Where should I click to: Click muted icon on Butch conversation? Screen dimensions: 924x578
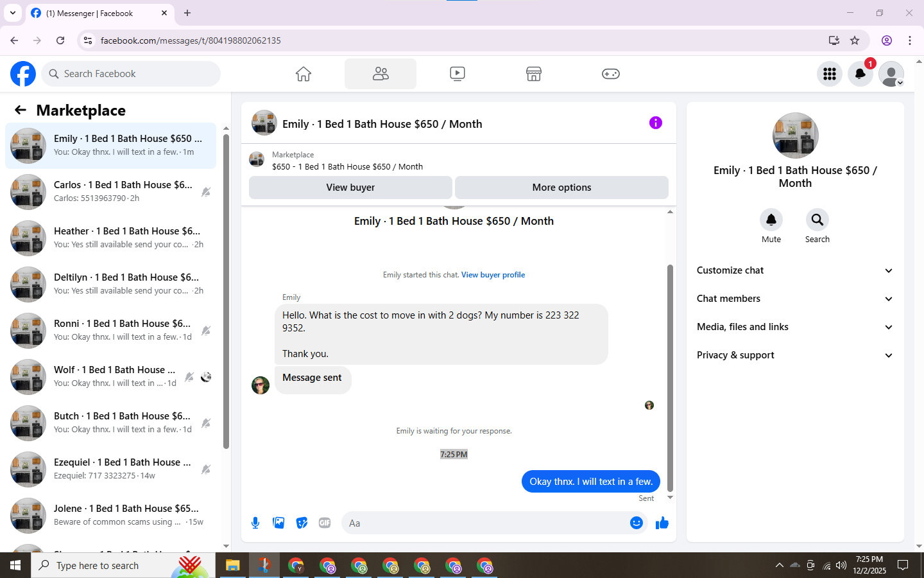[x=206, y=423]
